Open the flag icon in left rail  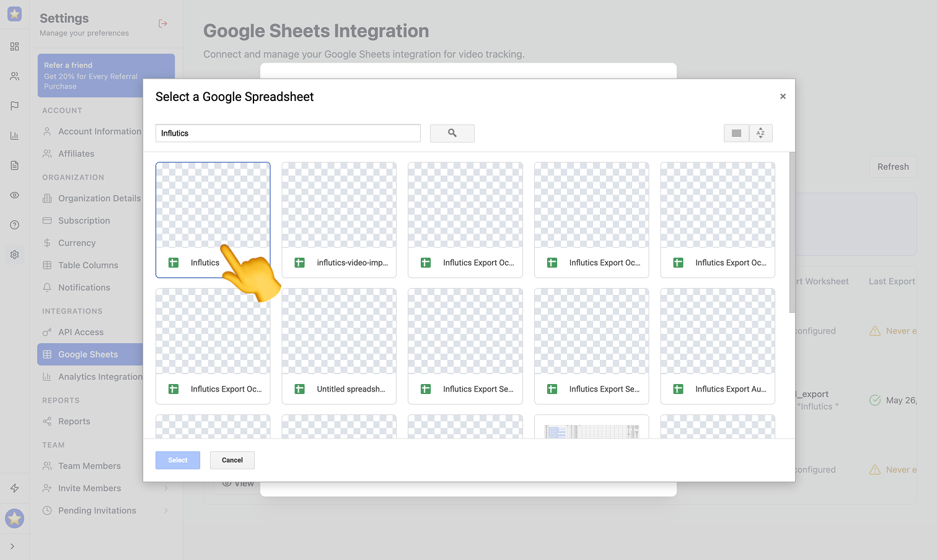tap(14, 106)
